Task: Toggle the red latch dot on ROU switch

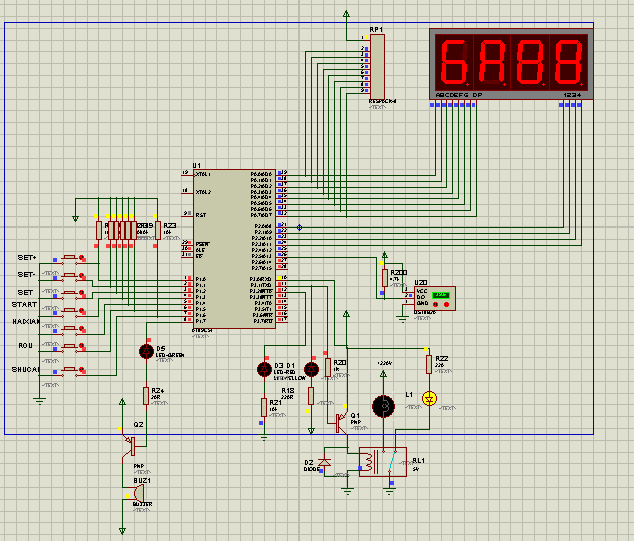Action: pyautogui.click(x=82, y=346)
